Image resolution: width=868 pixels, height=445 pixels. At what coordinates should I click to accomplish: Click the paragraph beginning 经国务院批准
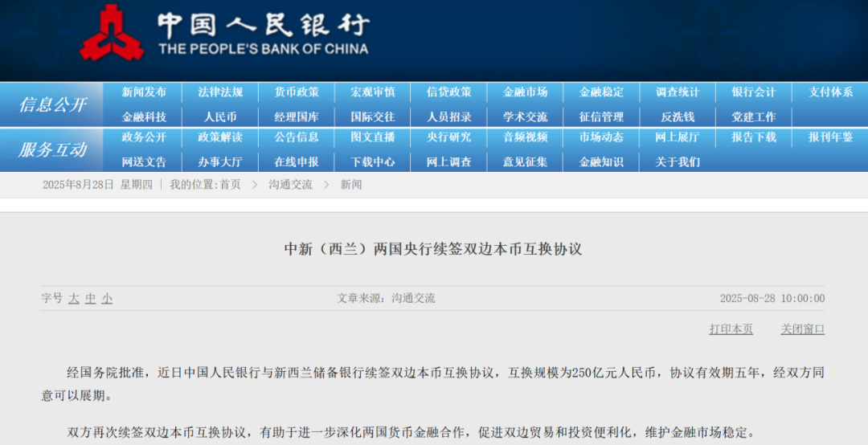point(433,384)
